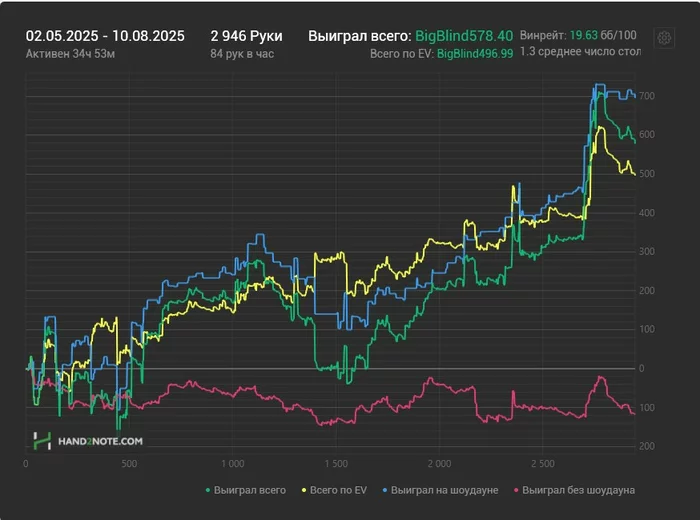Click the x-axis label '2 500'

[x=543, y=464]
